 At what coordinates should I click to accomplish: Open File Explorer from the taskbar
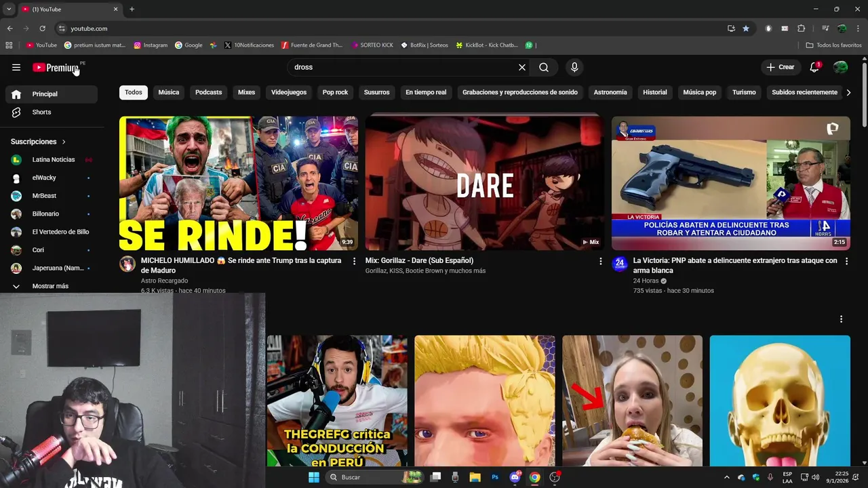point(475,477)
